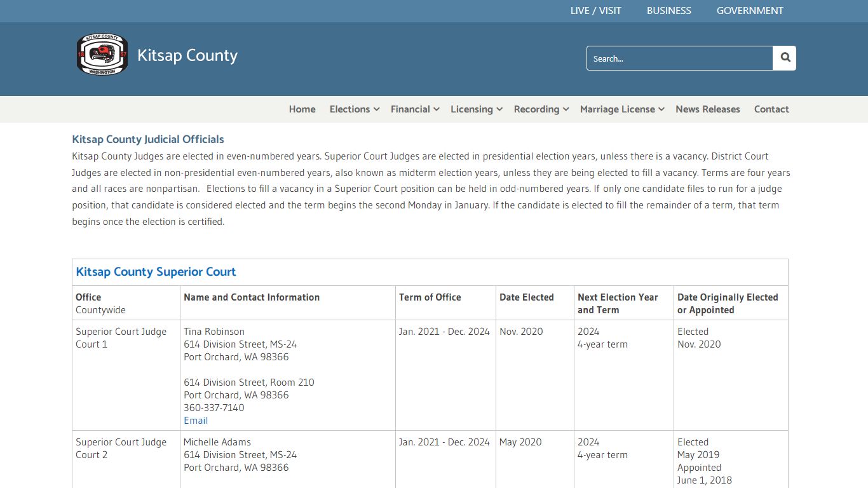Viewport: 868px width, 488px height.
Task: Open News Releases
Action: 707,109
